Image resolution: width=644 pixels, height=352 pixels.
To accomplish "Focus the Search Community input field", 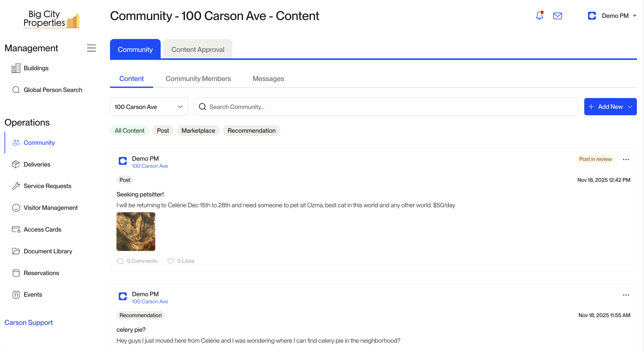I will [x=386, y=107].
